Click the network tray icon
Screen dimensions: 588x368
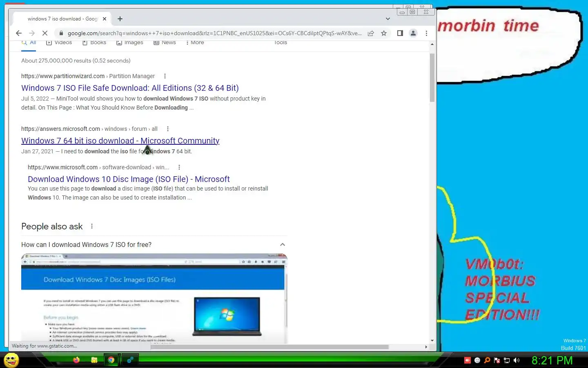[x=507, y=360]
